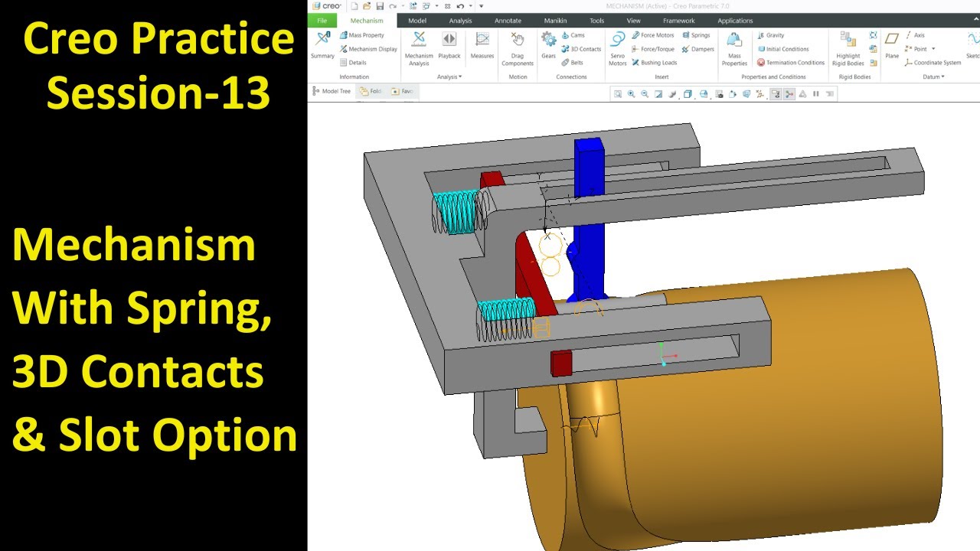Screen dimensions: 980x551
Task: Open the Details information tool
Action: point(352,63)
